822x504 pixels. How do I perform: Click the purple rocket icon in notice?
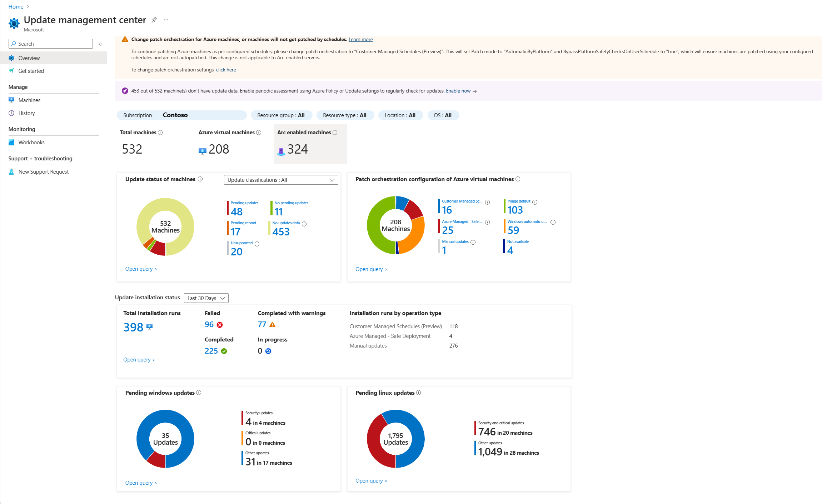tap(125, 91)
